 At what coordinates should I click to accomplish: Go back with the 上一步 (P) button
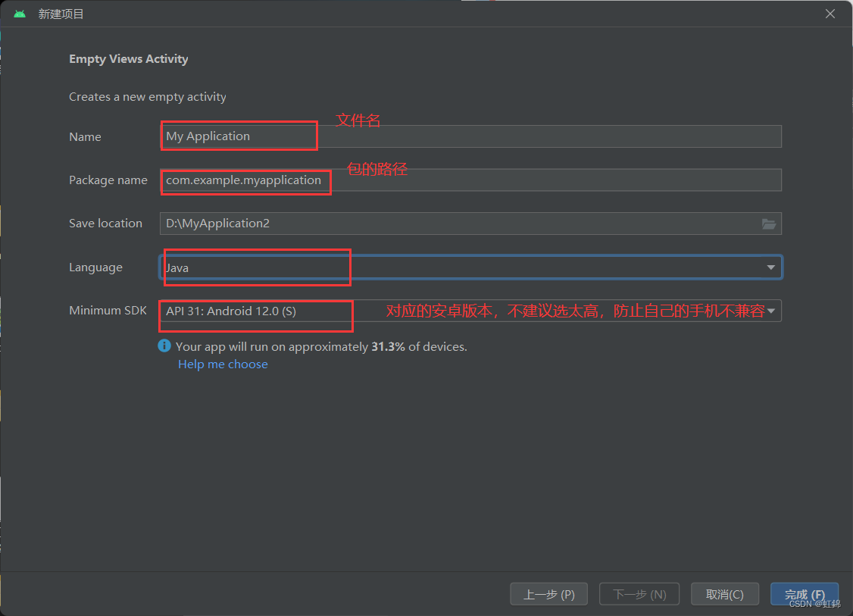click(548, 595)
